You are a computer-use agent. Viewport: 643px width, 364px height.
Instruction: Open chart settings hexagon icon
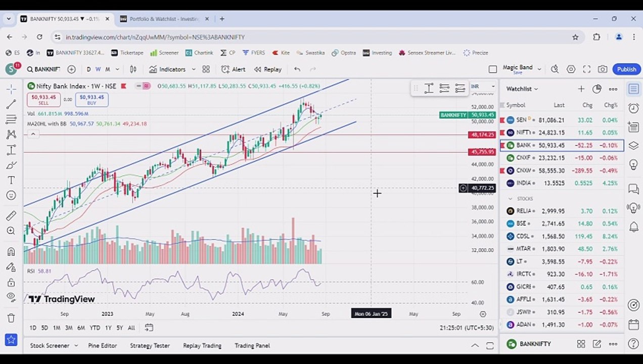point(571,69)
